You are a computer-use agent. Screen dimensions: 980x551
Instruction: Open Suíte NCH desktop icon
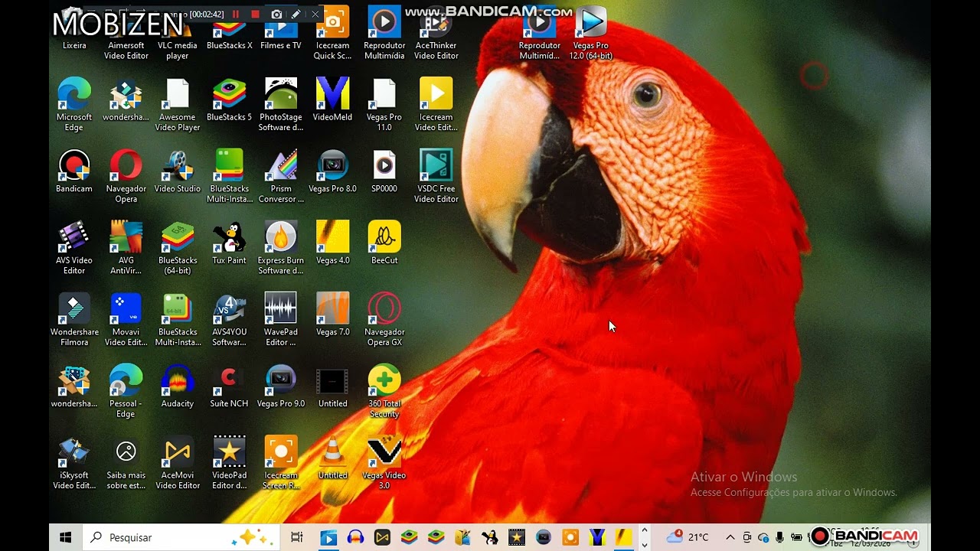click(x=230, y=386)
